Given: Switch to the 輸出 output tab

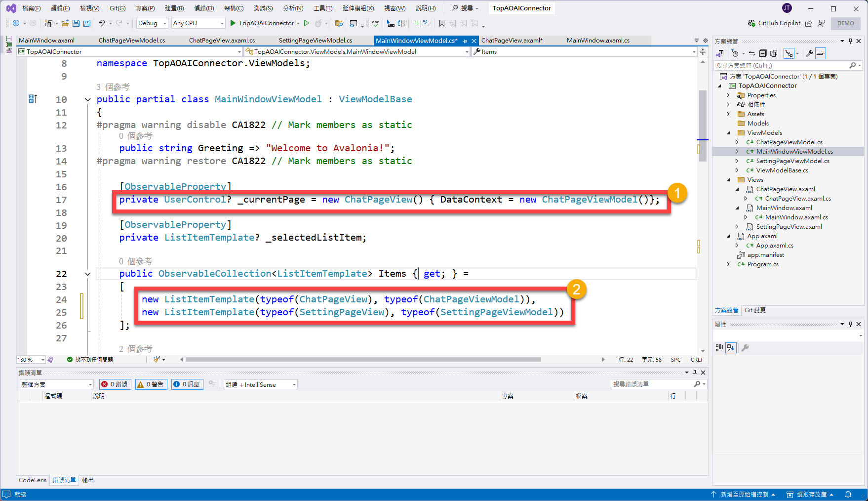Looking at the screenshot, I should (x=88, y=480).
